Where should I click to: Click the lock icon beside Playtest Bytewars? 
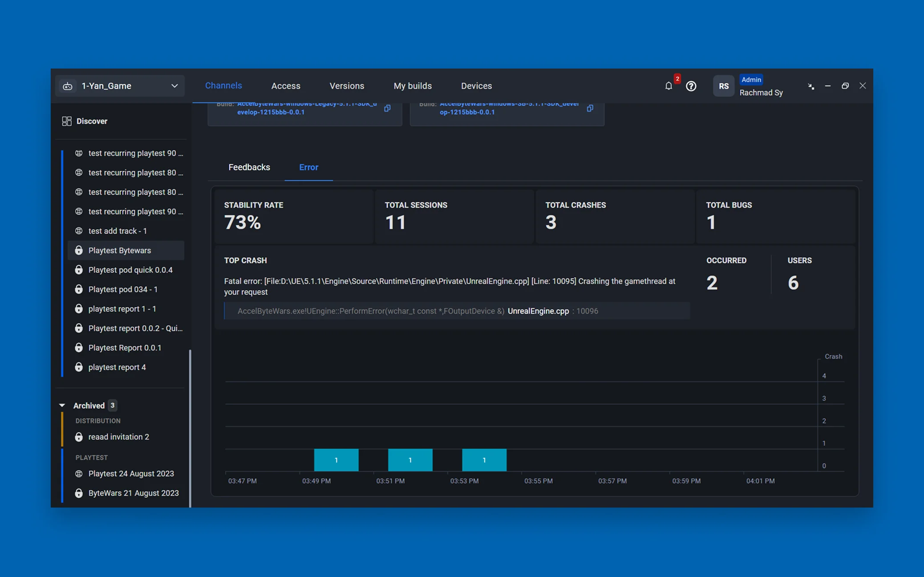pyautogui.click(x=79, y=250)
